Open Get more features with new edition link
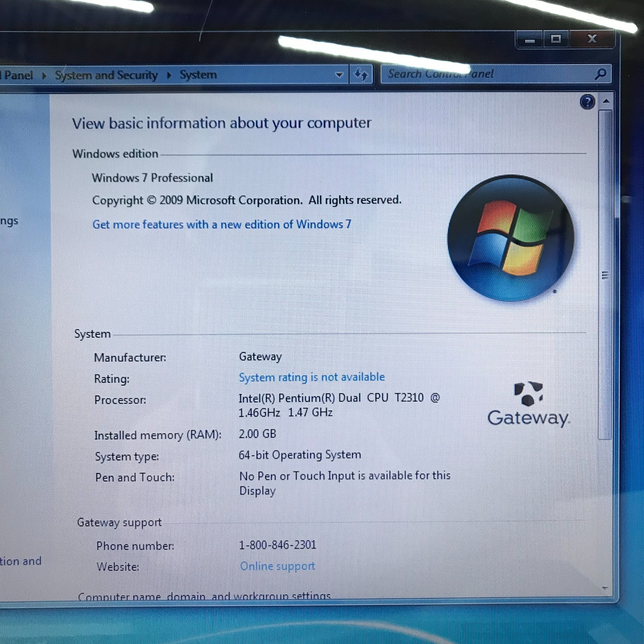 click(222, 224)
